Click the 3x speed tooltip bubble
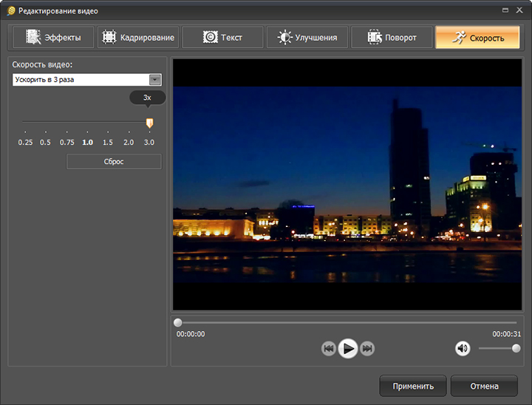Screen dimensions: 532x405 coord(147,98)
